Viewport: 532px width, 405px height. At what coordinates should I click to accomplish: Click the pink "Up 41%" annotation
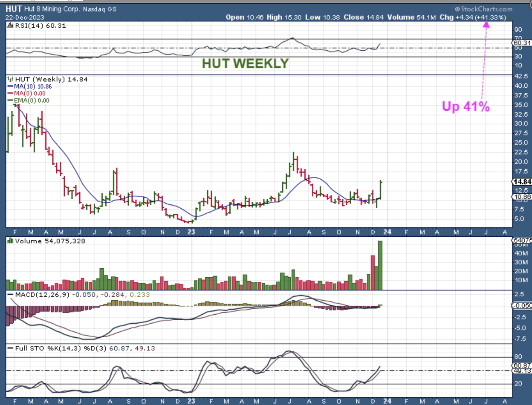(465, 106)
